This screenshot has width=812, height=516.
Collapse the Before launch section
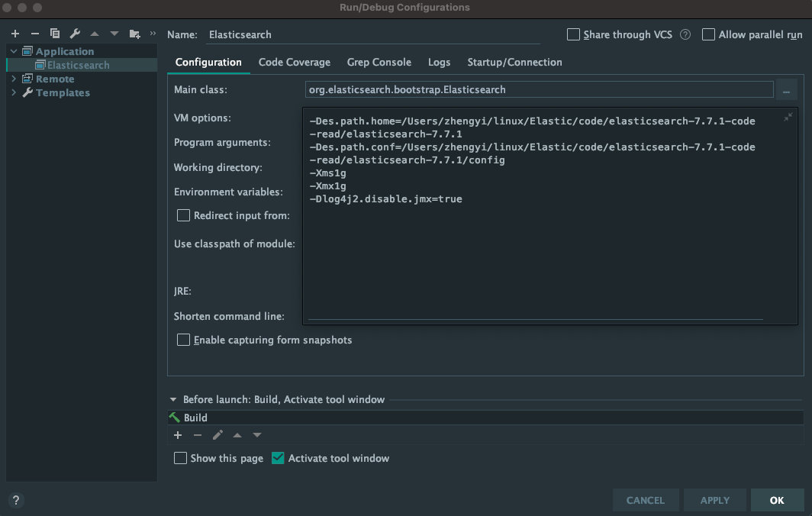click(x=173, y=399)
